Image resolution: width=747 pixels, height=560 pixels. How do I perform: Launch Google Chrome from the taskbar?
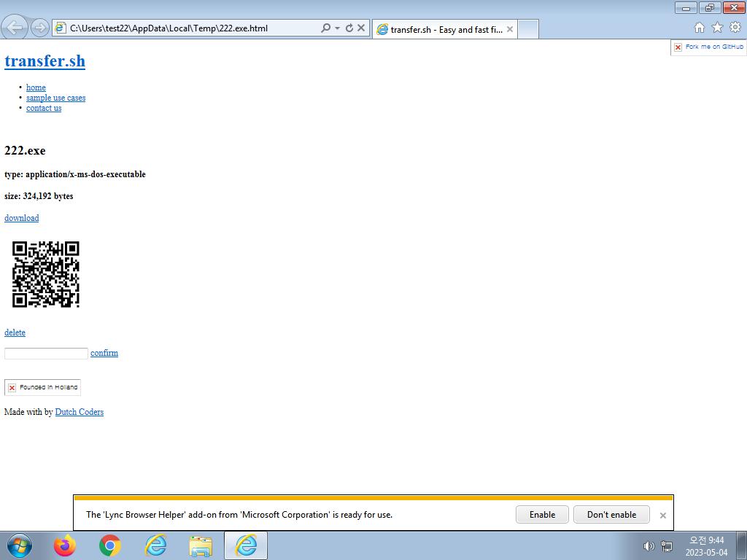pyautogui.click(x=110, y=545)
